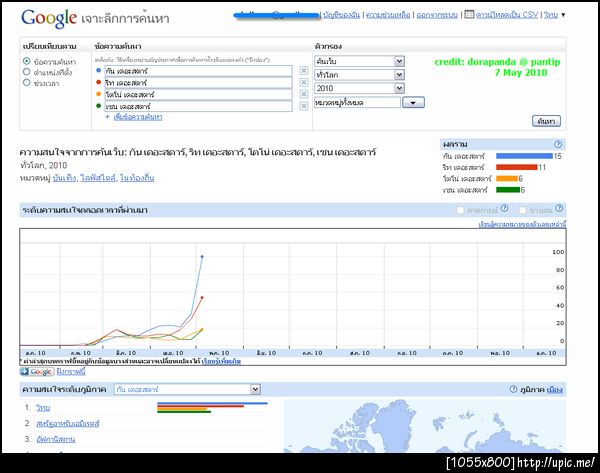The image size is (600, 473).
Task: Open the Help link in the top bar
Action: tap(388, 15)
